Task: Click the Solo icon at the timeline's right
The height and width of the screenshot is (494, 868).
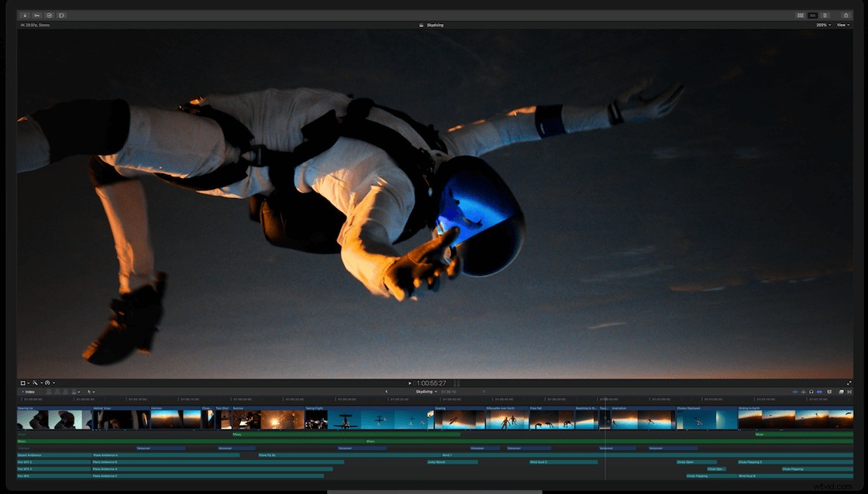Action: click(x=811, y=391)
